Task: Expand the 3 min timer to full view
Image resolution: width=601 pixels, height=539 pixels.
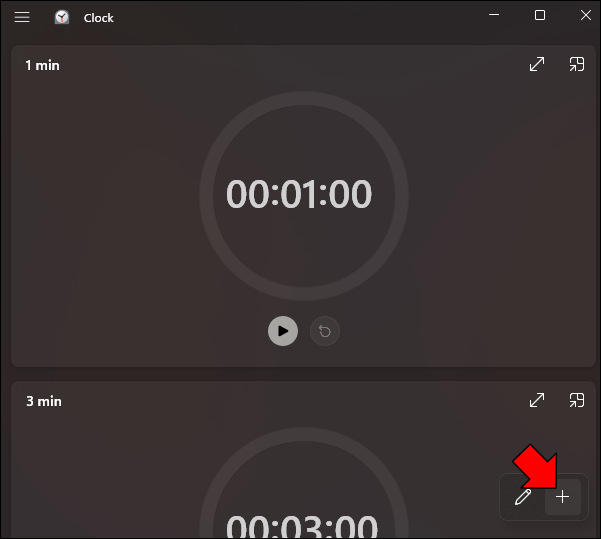Action: [x=537, y=400]
